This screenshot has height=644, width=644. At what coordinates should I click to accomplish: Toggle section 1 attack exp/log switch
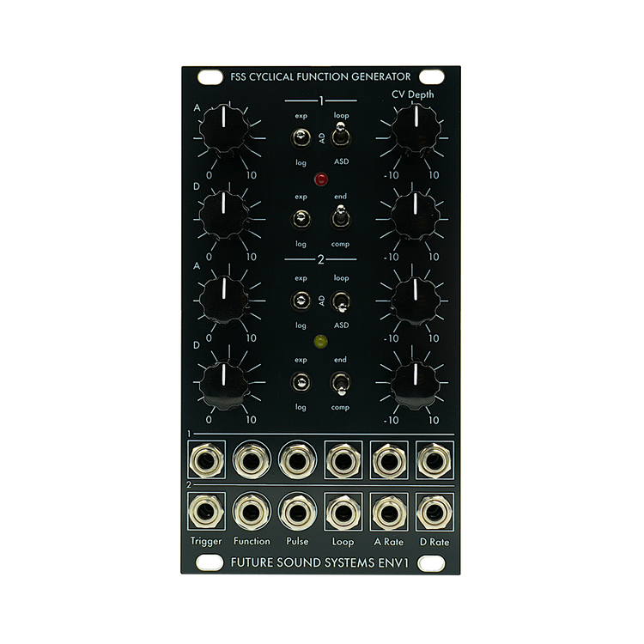[301, 137]
